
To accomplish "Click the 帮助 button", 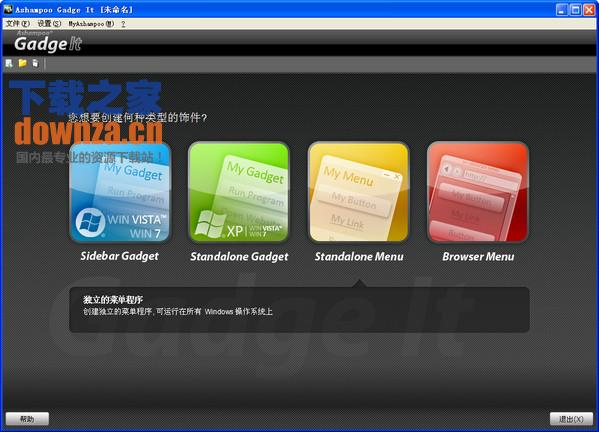I will click(x=27, y=419).
